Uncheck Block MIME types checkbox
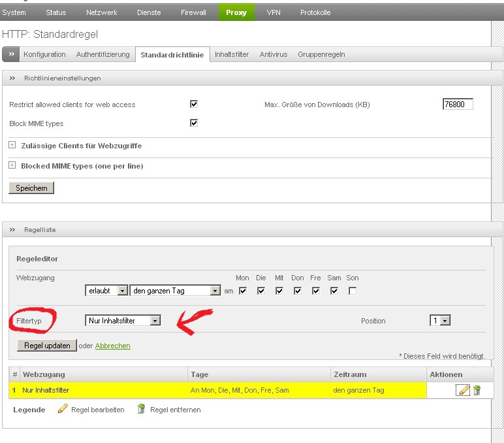This screenshot has height=443, width=504. pyautogui.click(x=194, y=123)
